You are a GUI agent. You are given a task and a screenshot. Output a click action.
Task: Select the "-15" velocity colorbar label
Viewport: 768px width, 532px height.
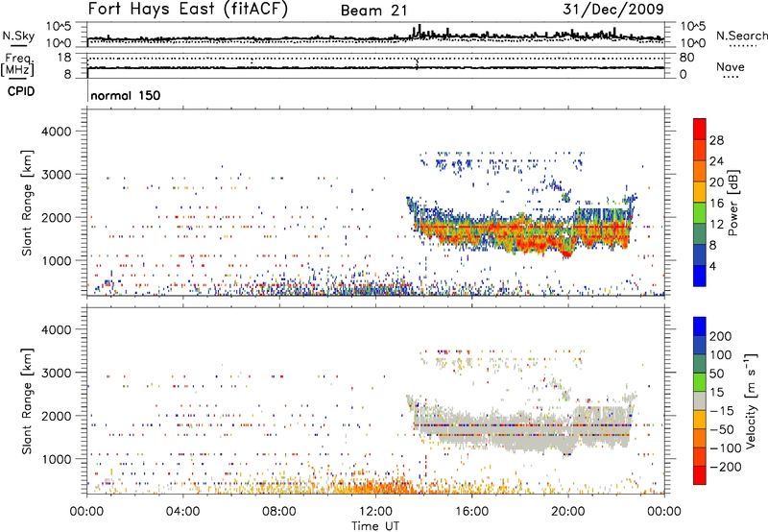point(722,411)
